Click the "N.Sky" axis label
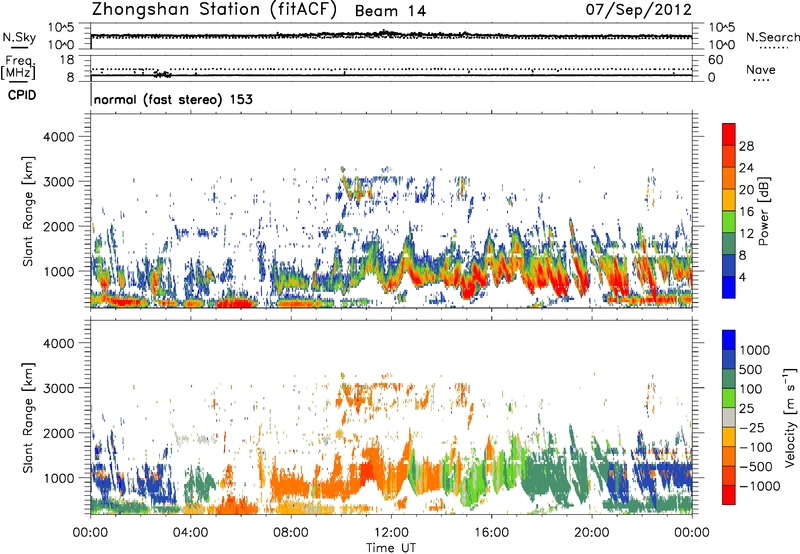 pos(19,37)
